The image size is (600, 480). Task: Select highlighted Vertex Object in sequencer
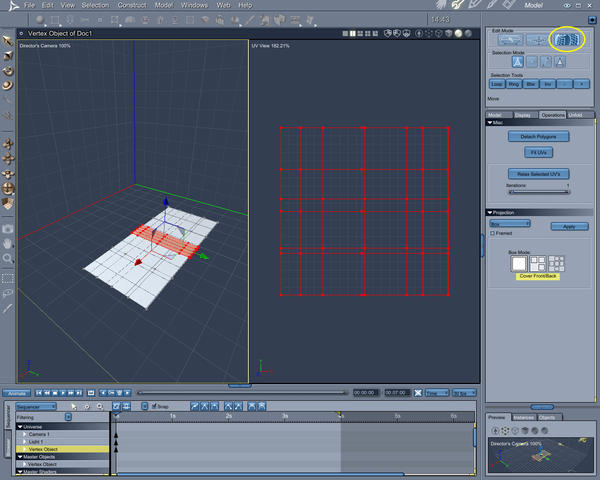point(63,449)
